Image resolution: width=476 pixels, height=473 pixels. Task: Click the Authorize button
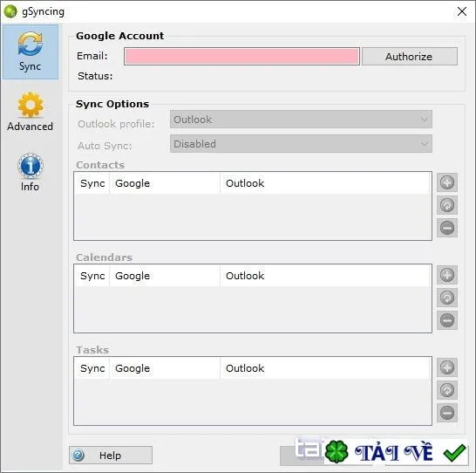pos(409,57)
